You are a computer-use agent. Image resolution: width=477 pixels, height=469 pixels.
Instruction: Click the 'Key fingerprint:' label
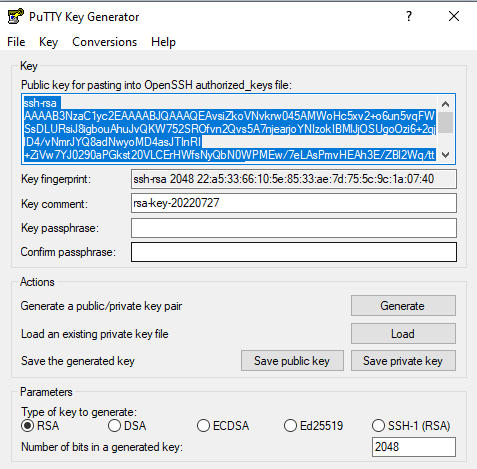(56, 179)
